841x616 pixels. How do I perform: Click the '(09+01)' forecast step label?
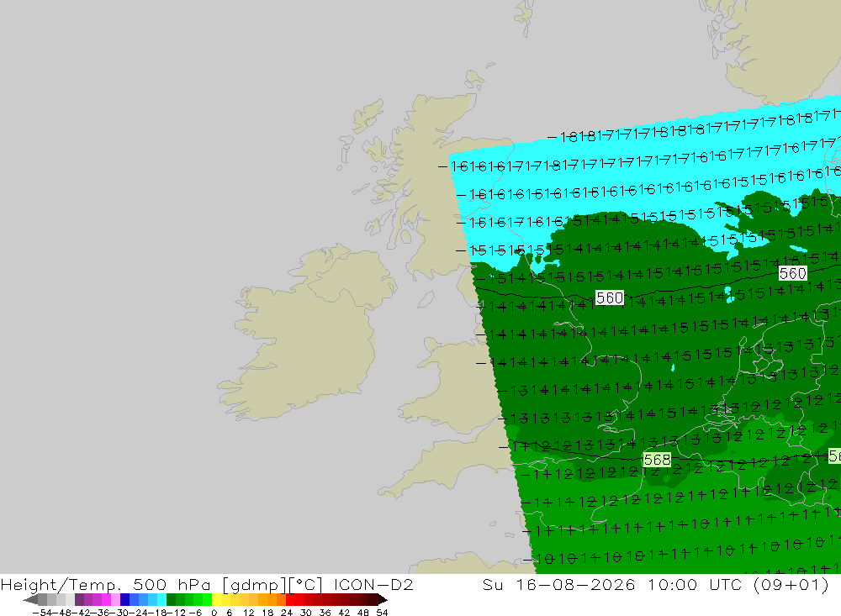pos(791,584)
